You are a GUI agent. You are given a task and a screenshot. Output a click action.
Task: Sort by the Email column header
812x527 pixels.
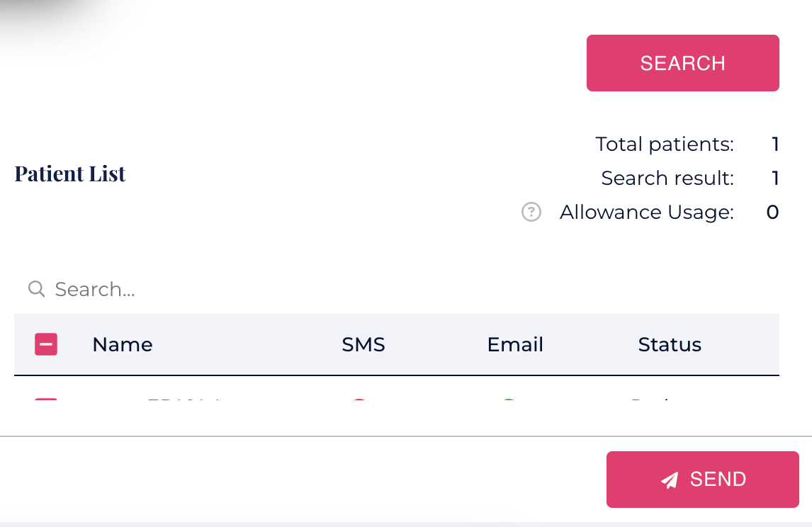pos(515,345)
